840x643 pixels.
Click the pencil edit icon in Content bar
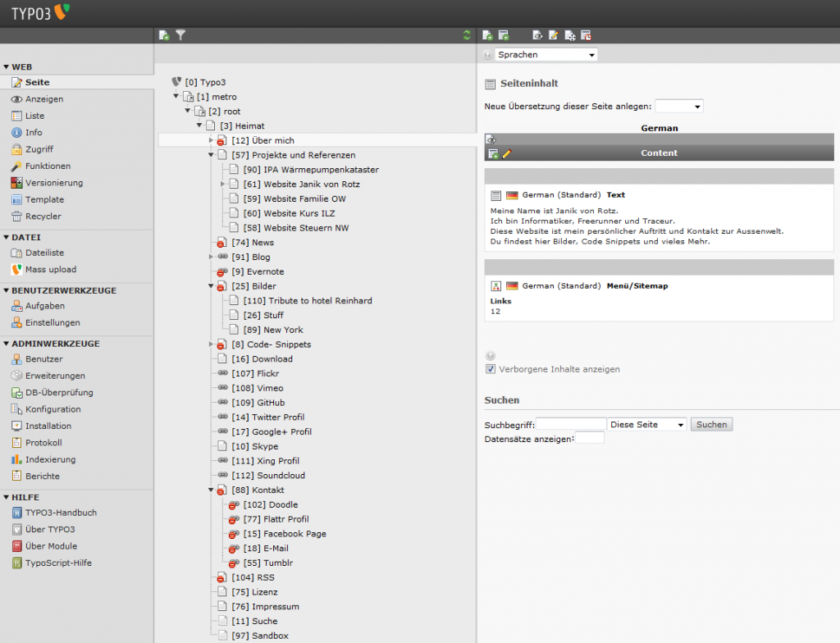pyautogui.click(x=506, y=153)
